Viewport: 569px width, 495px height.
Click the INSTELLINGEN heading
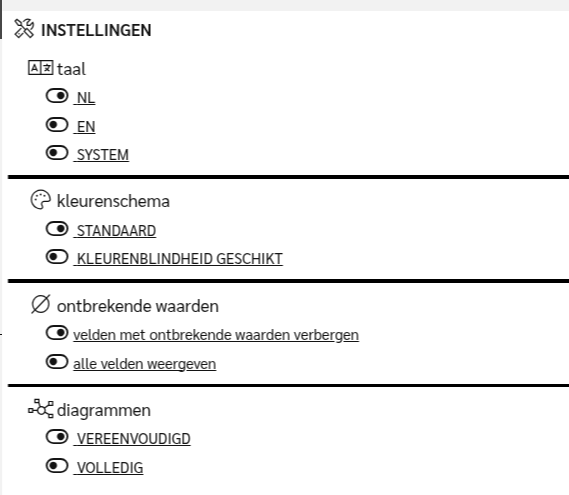(x=96, y=30)
